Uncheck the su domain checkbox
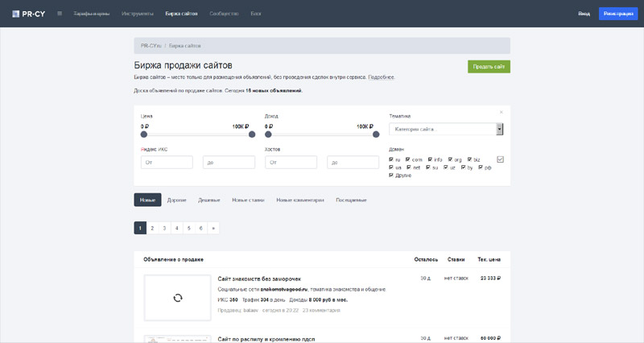This screenshot has height=343, width=644. 428,167
